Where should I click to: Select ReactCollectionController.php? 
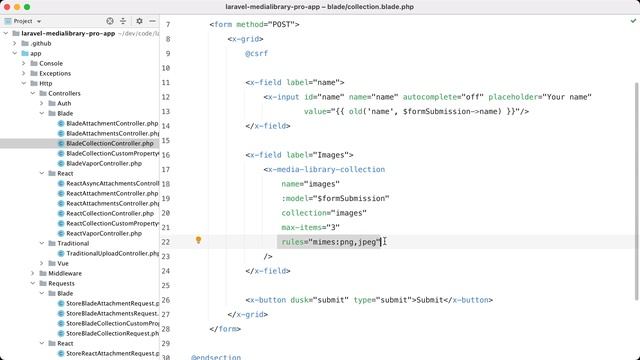point(110,213)
